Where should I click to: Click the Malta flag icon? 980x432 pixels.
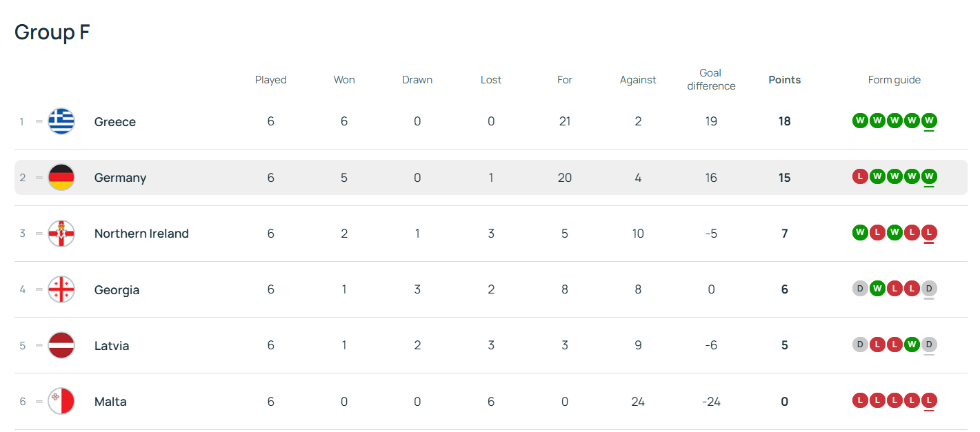(61, 401)
